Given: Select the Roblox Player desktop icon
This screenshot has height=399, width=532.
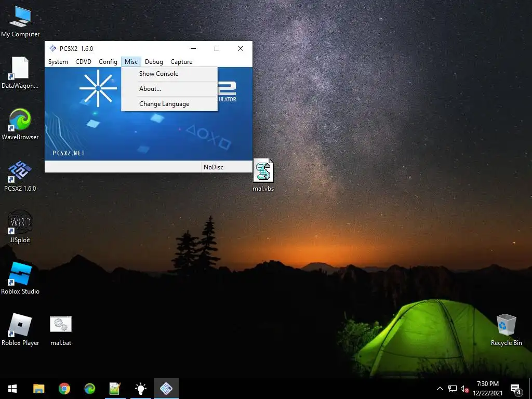Looking at the screenshot, I should 20,329.
